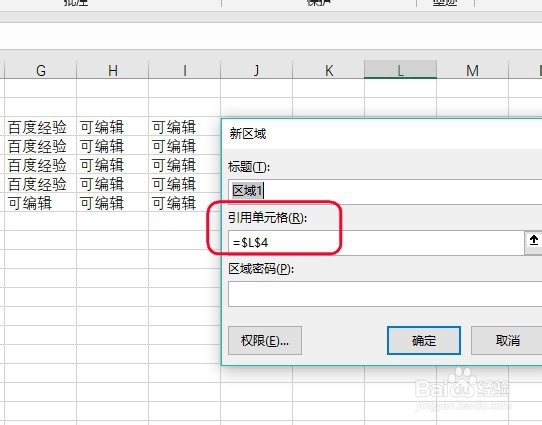Select the first 可编辑 cell in column I

coord(184,126)
